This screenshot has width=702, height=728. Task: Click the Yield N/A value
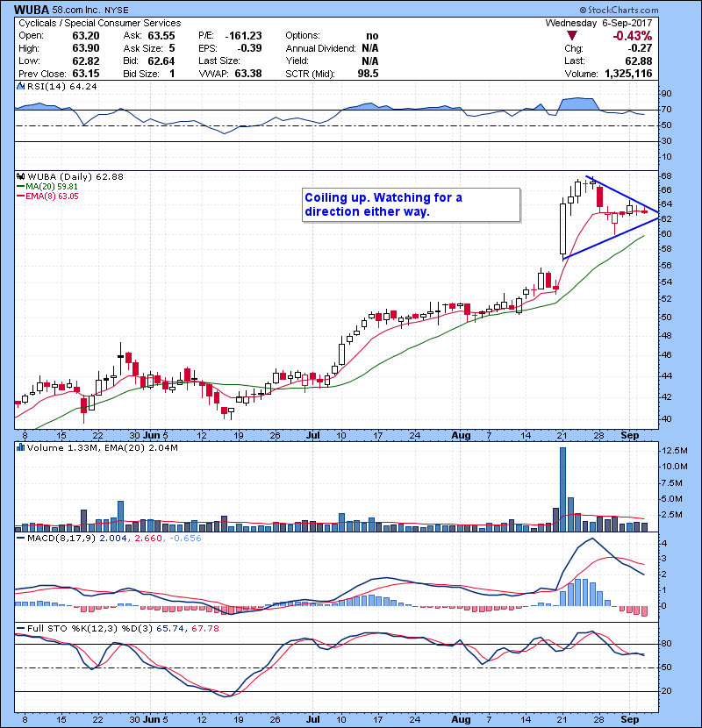click(x=369, y=61)
